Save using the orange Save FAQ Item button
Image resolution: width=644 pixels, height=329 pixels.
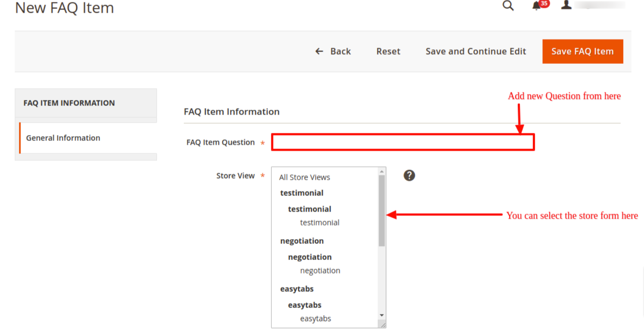pos(582,51)
